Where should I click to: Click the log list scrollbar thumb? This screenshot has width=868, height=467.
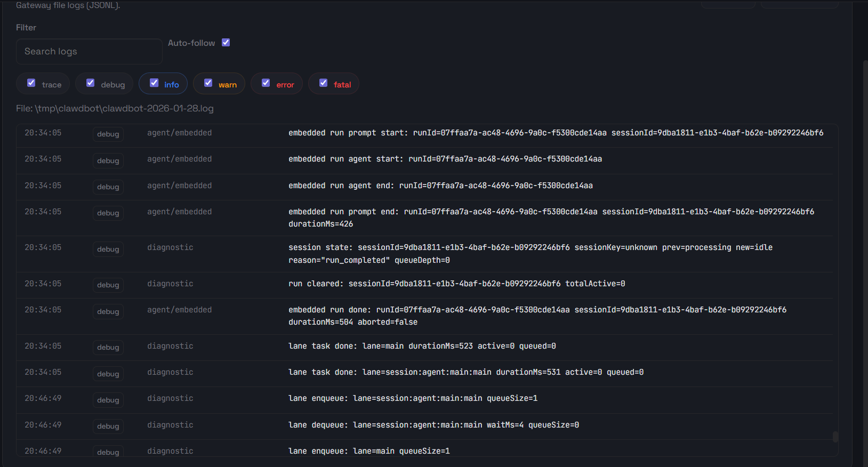(835, 437)
